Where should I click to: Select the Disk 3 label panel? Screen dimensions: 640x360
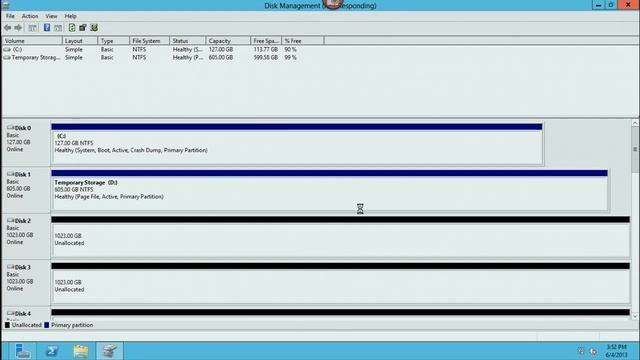(26, 282)
